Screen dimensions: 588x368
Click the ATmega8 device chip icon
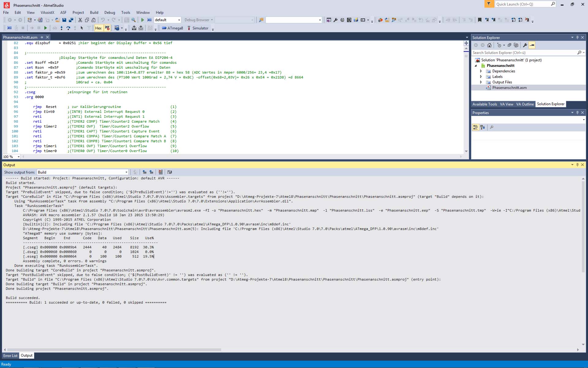164,28
